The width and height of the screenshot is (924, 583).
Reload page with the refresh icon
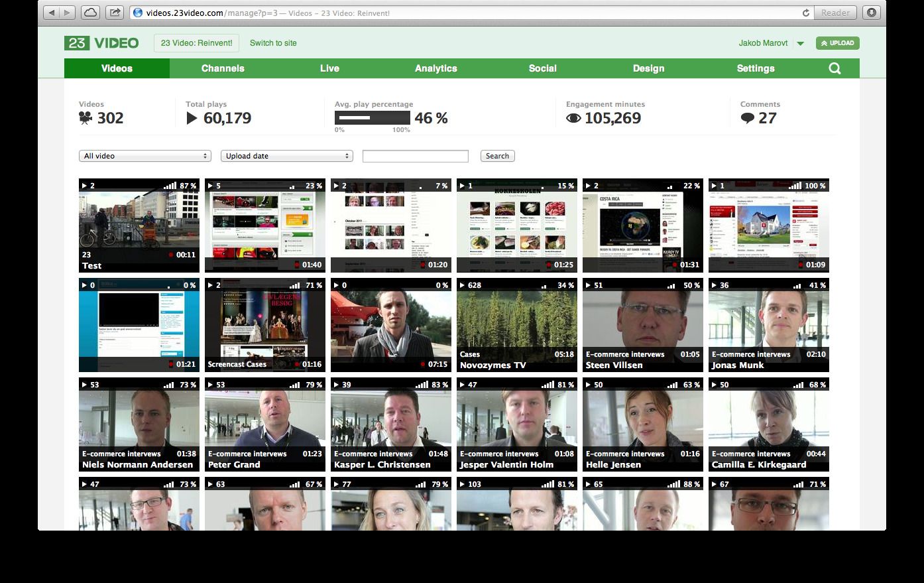805,13
